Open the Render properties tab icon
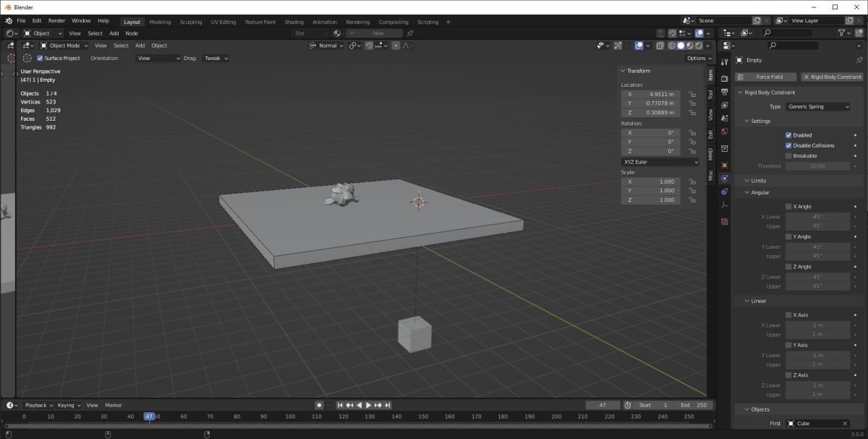 pyautogui.click(x=724, y=78)
